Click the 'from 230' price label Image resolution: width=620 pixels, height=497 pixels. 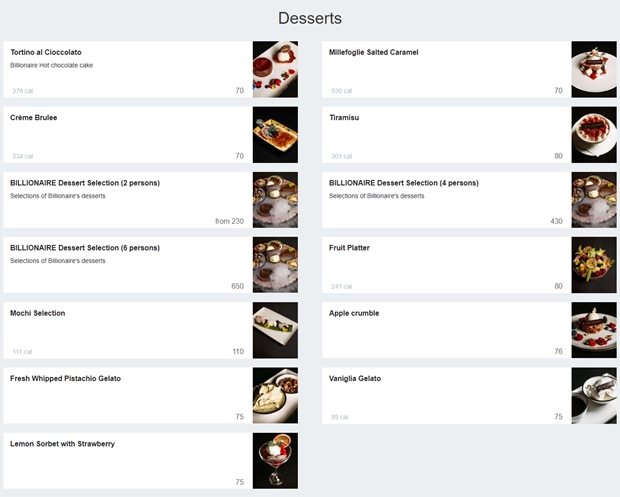(x=229, y=221)
